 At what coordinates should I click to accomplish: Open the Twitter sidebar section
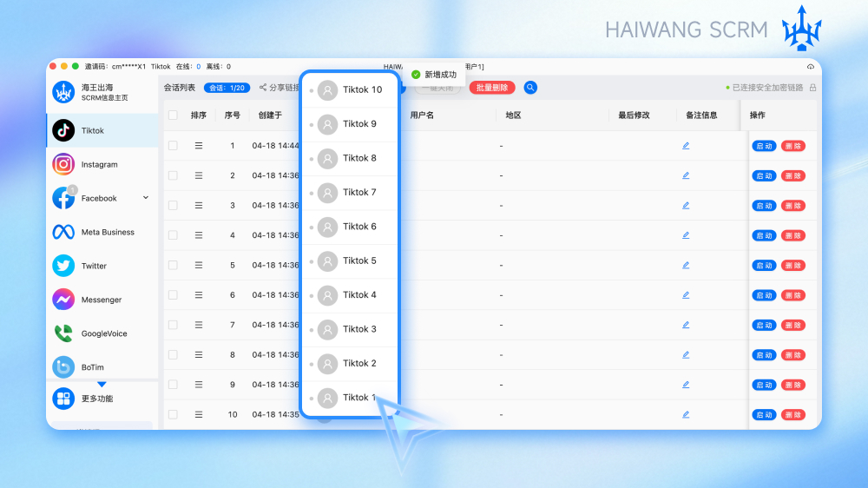point(102,266)
